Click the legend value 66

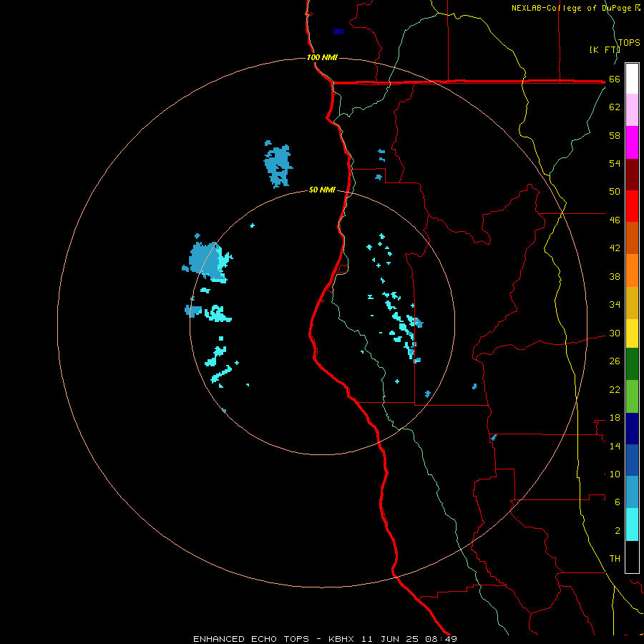tap(615, 79)
